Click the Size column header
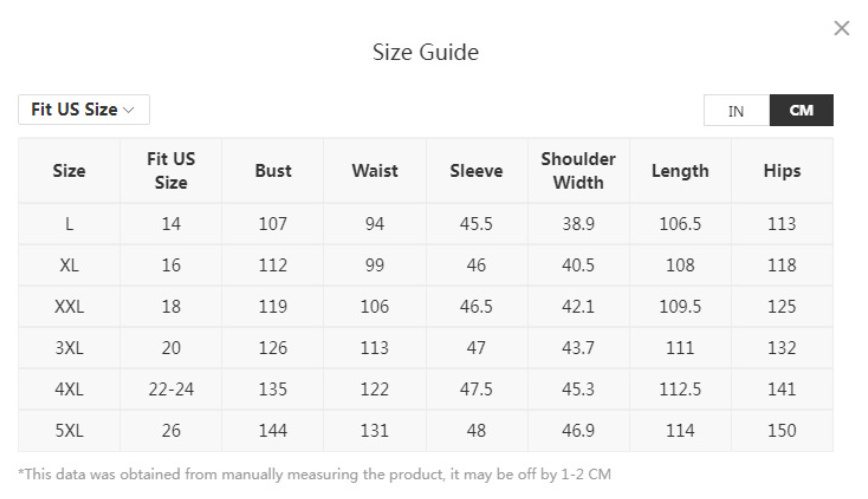This screenshot has width=868, height=499. click(x=69, y=171)
